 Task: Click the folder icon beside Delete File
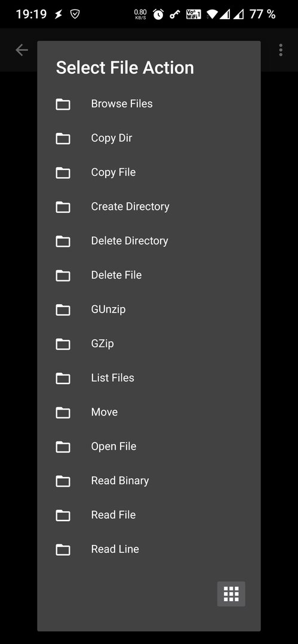63,275
